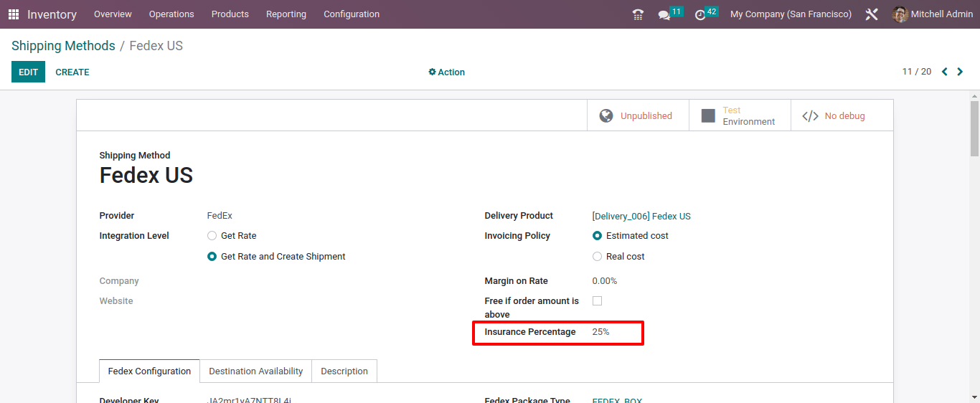Select Get Rate and Create Shipment option
This screenshot has height=403, width=980.
pyautogui.click(x=212, y=257)
